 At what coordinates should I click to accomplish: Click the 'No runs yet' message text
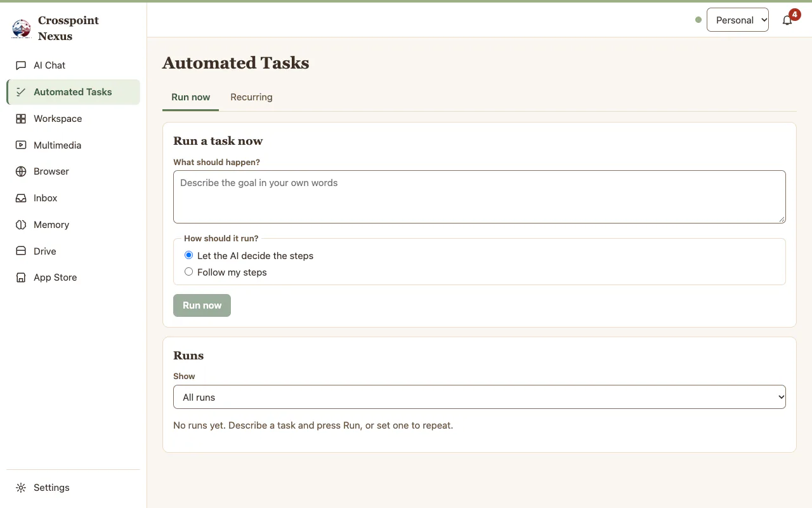click(313, 425)
